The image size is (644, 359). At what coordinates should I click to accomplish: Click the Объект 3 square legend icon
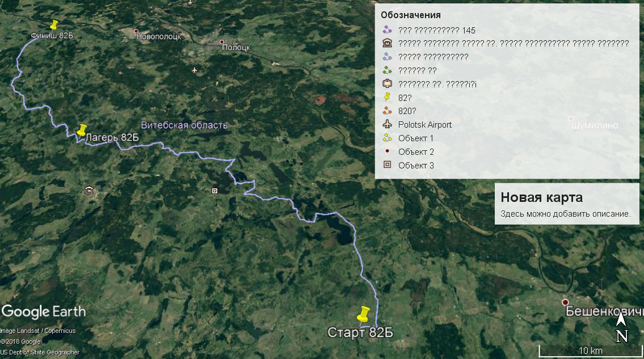[388, 166]
